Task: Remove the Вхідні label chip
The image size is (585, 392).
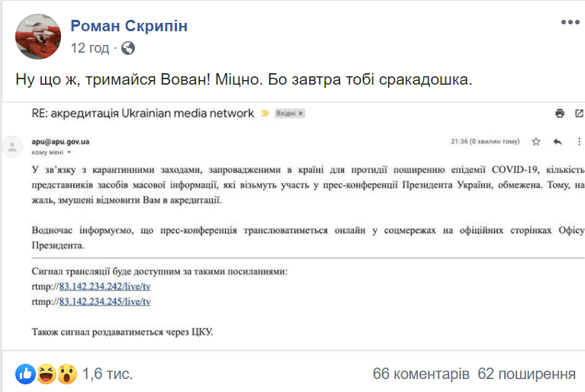Action: pos(301,114)
